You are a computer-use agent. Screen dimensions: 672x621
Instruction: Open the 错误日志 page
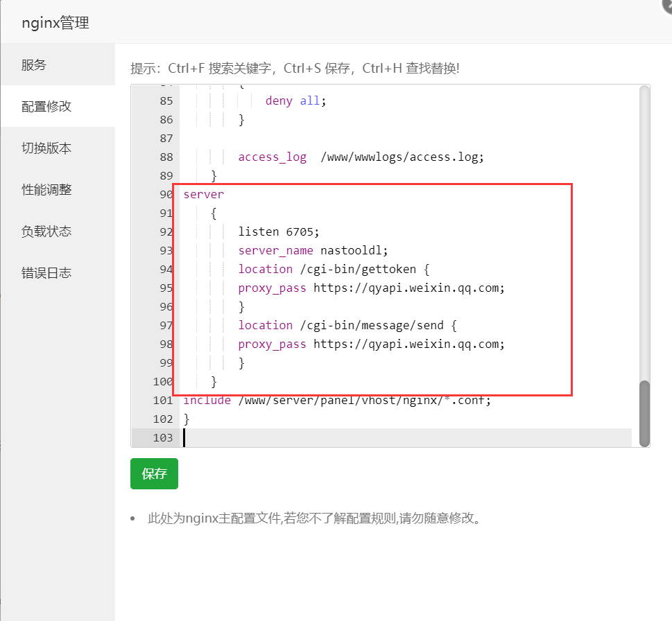tap(46, 272)
